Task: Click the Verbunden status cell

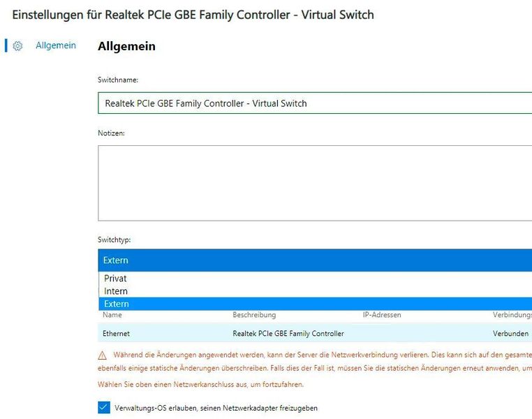Action: (510, 334)
